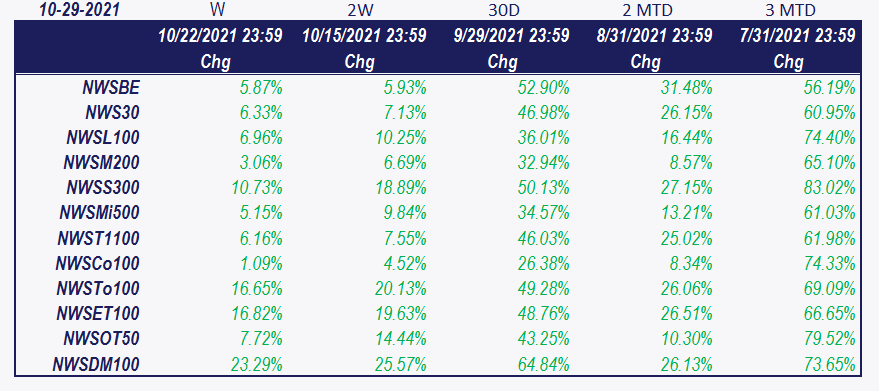Select the 7/31/2021 23:59 header cell
This screenshot has width=879, height=391.
pos(798,36)
